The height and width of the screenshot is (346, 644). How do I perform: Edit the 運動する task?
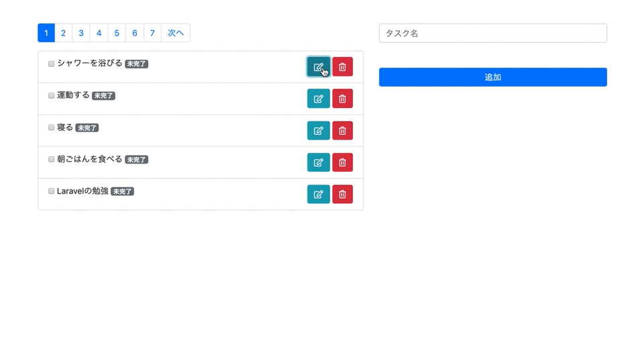point(318,99)
